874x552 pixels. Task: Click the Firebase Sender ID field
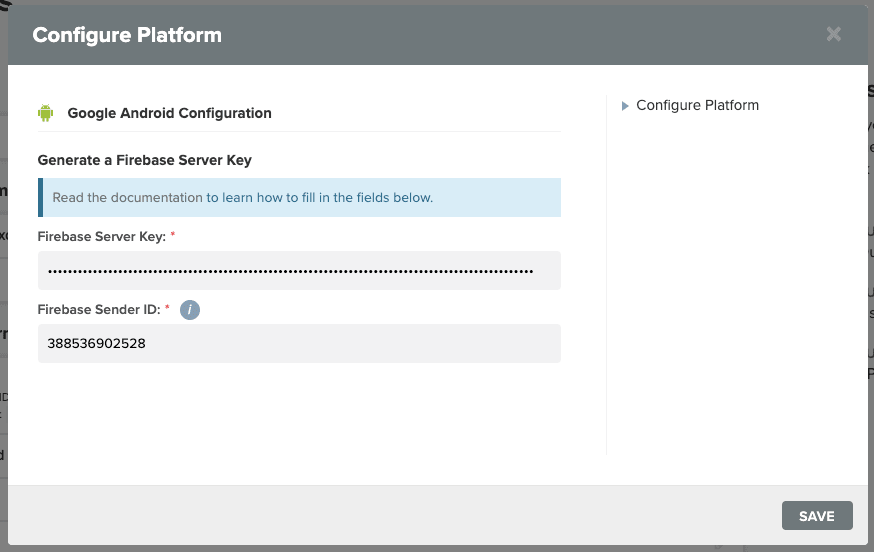point(299,343)
